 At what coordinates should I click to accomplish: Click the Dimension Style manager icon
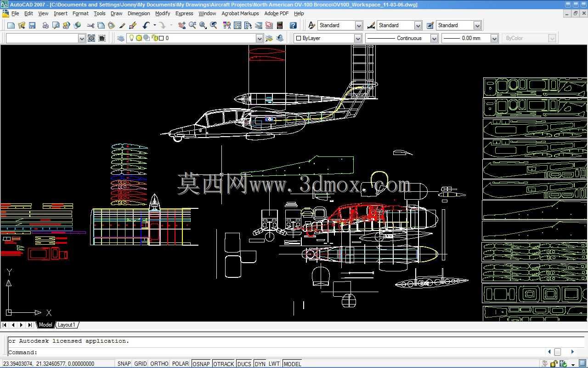coord(371,25)
